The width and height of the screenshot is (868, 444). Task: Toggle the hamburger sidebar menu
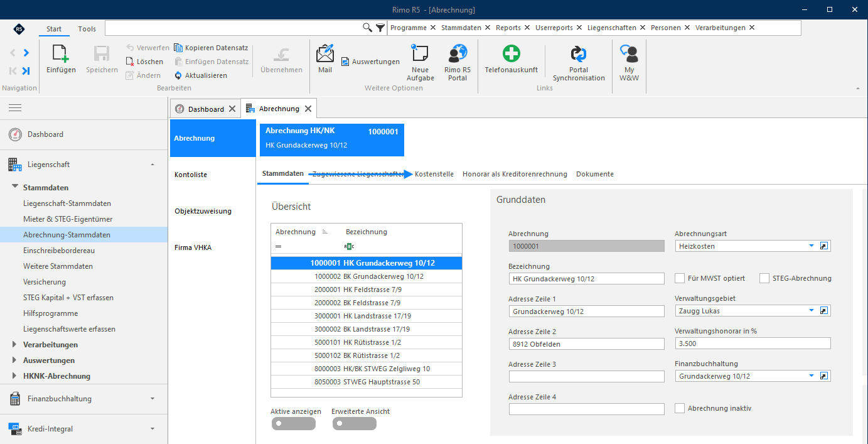click(x=15, y=108)
